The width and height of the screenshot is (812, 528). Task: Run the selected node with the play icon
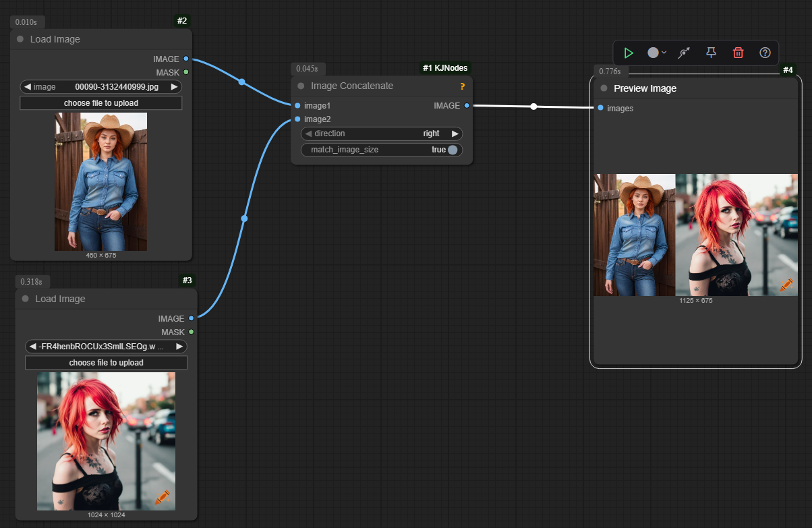tap(629, 53)
